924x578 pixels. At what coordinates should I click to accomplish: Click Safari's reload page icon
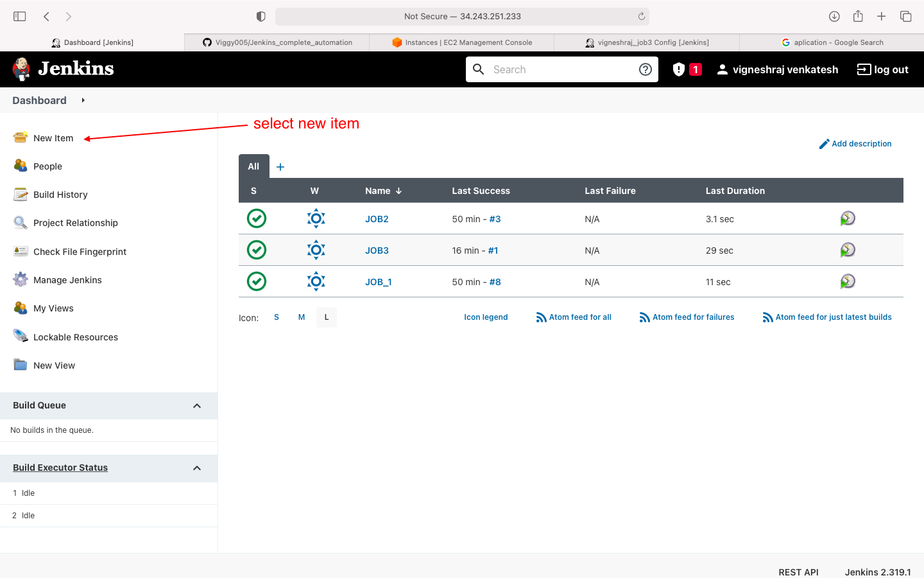tap(641, 16)
